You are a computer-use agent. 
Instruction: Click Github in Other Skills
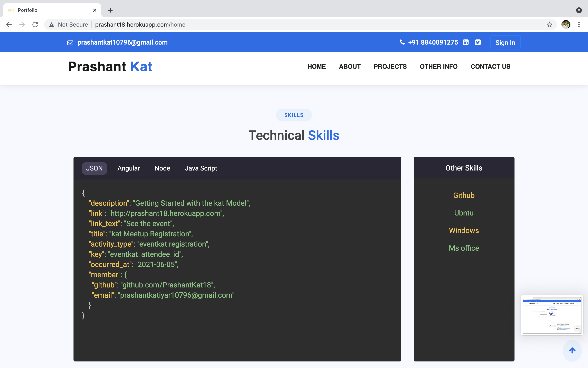tap(464, 195)
